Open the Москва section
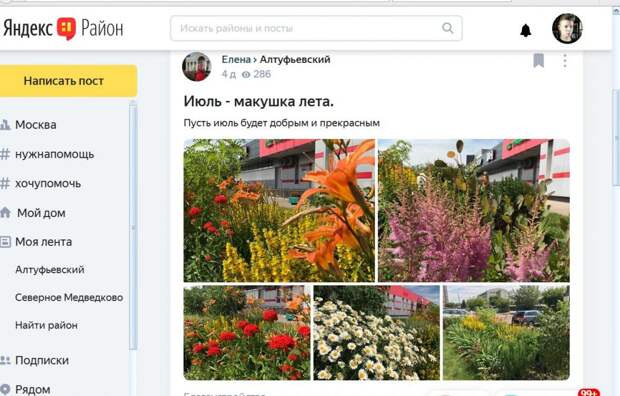Image resolution: width=620 pixels, height=396 pixels. click(36, 125)
